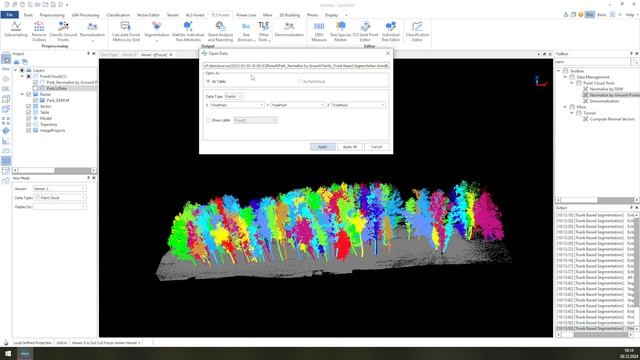This screenshot has height=360, width=640.
Task: Open the Classification Editor
Action: tap(417, 31)
